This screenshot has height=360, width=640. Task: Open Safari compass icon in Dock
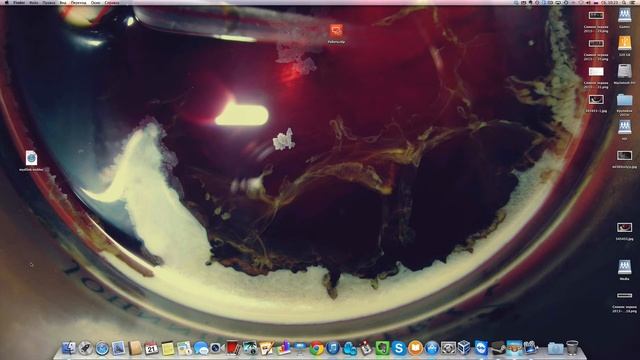[102, 348]
